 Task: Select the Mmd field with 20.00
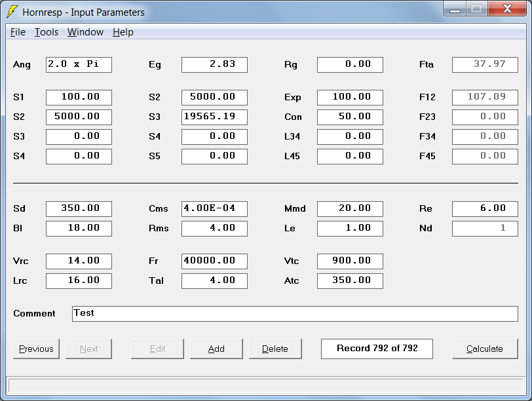tap(350, 208)
